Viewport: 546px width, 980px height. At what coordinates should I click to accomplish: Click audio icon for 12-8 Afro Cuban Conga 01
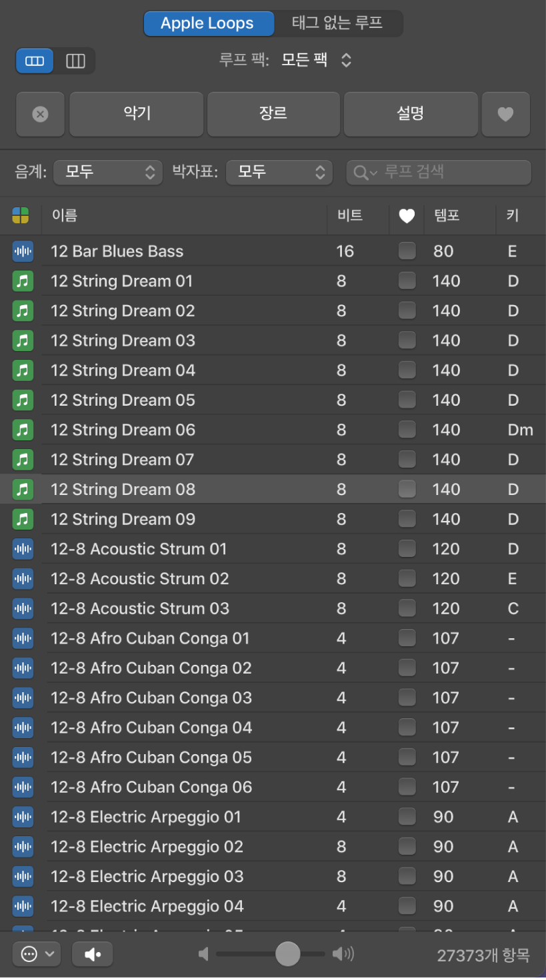point(23,638)
